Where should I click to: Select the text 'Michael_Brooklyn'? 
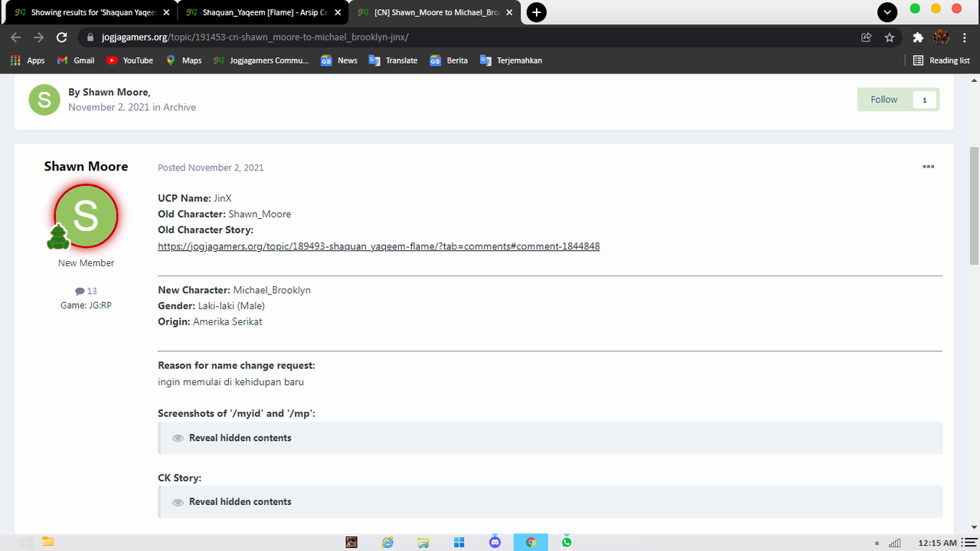pos(272,290)
